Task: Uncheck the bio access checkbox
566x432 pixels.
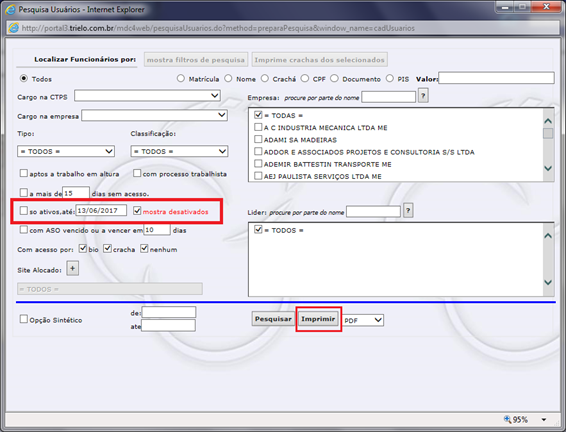Action: (x=83, y=248)
